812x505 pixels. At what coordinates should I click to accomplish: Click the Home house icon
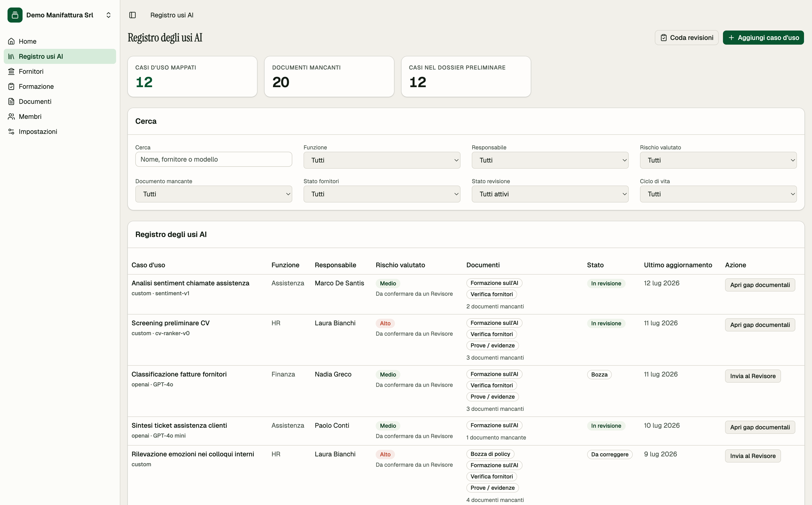click(11, 41)
